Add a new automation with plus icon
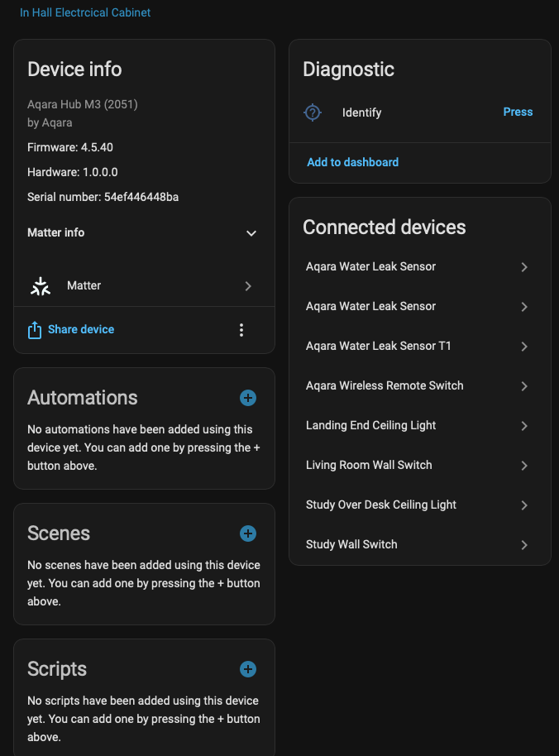This screenshot has height=756, width=559. (x=247, y=398)
